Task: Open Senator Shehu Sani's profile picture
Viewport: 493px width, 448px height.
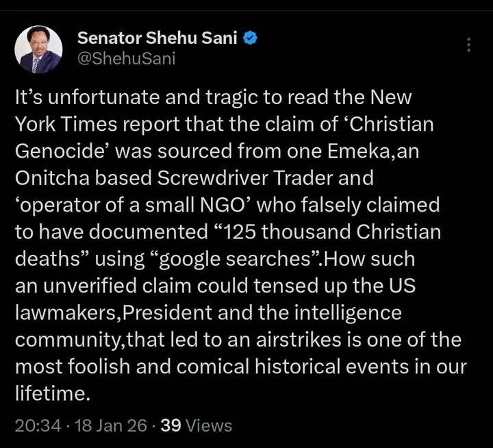Action: tap(39, 50)
